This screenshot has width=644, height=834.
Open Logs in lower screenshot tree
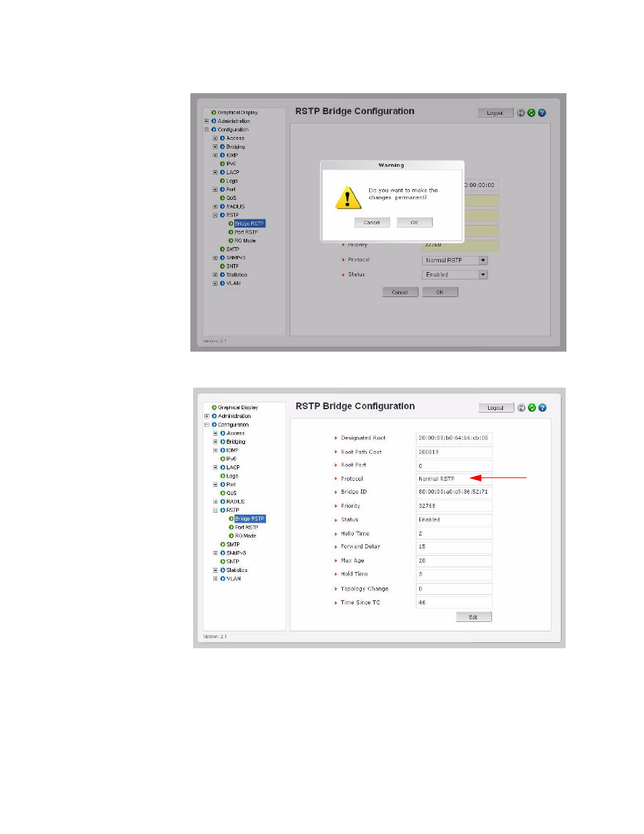232,476
